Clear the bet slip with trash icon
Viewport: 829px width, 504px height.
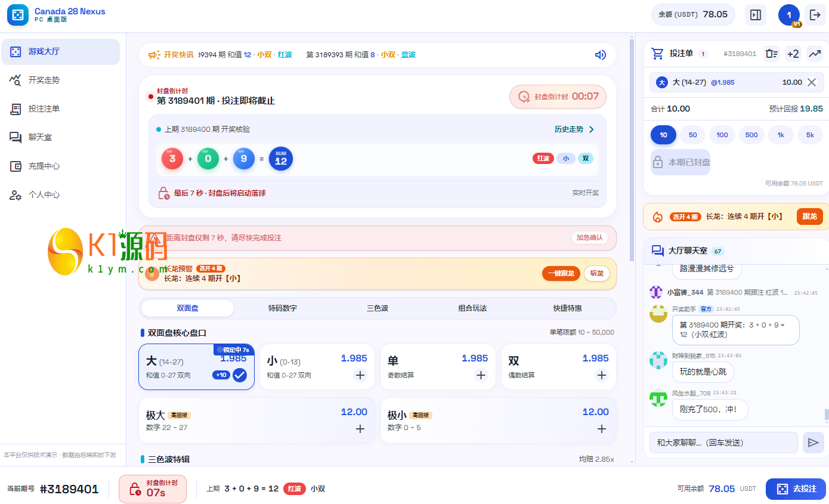[x=772, y=54]
